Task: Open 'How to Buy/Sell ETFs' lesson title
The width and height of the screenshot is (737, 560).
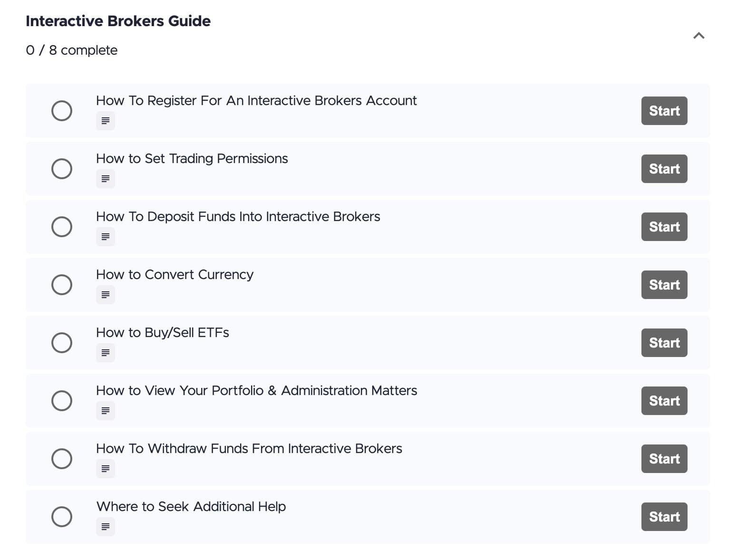Action: tap(162, 333)
